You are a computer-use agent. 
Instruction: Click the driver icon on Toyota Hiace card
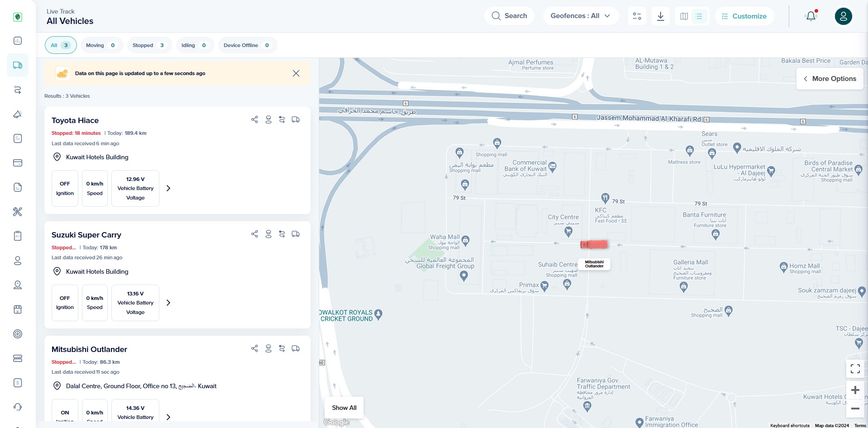click(269, 119)
